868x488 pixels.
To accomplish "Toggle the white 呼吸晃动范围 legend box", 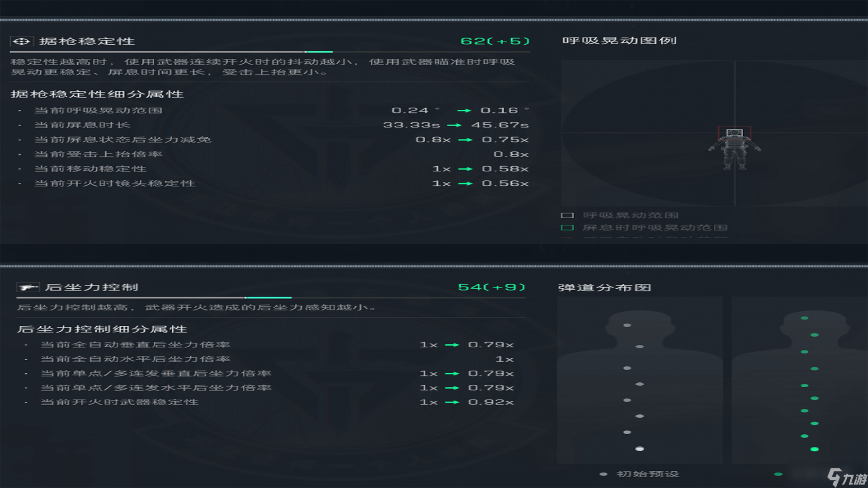I will [567, 216].
